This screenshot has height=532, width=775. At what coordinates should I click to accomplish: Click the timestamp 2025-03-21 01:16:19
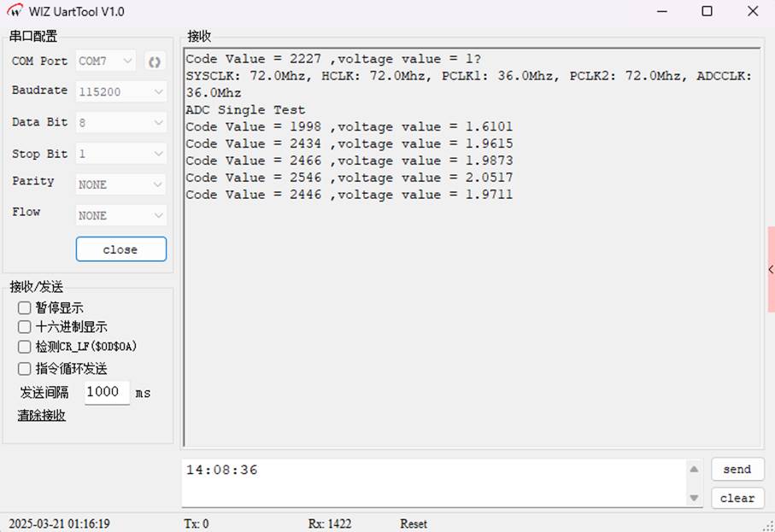coord(59,523)
